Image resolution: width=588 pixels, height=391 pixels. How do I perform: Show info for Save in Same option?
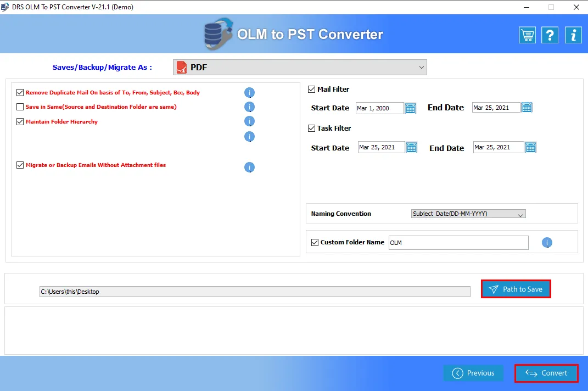point(249,107)
